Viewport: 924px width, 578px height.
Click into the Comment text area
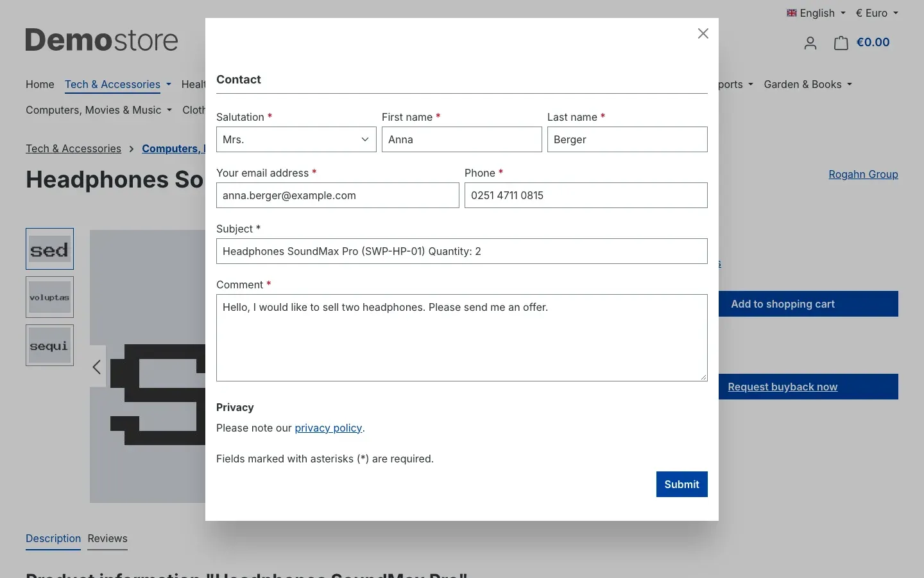coord(462,338)
